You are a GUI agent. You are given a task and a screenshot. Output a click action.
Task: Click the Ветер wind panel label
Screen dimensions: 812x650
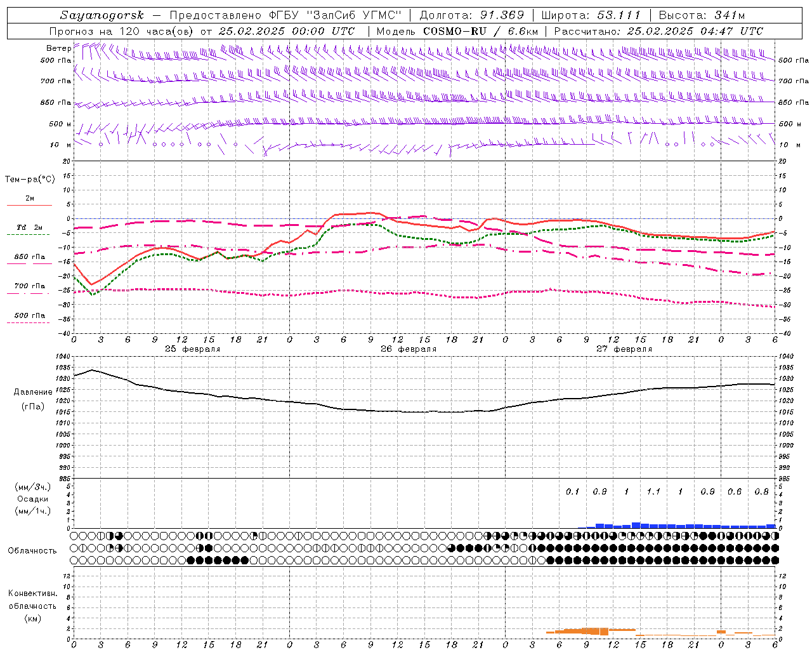point(58,48)
